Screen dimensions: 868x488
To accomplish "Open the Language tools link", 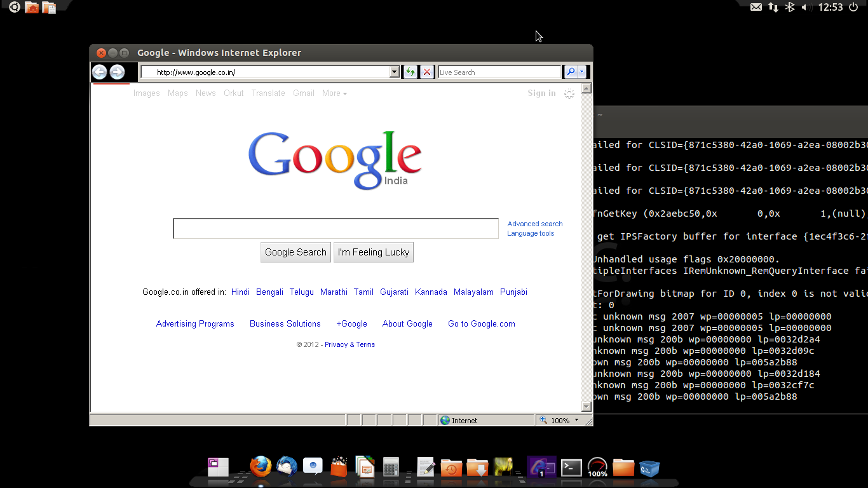I will [531, 233].
